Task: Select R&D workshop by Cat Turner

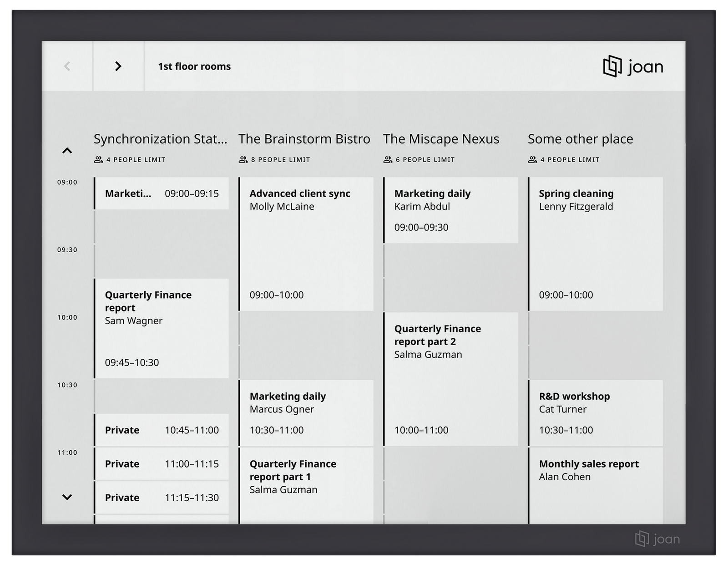Action: point(595,412)
